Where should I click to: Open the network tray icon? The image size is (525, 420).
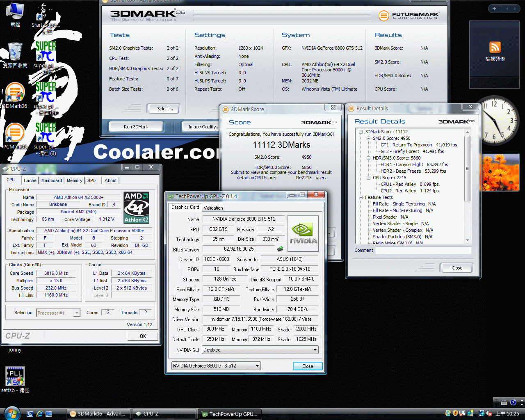[x=481, y=413]
